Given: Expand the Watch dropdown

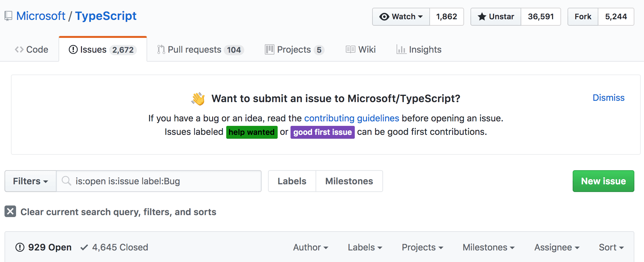Looking at the screenshot, I should pyautogui.click(x=401, y=17).
